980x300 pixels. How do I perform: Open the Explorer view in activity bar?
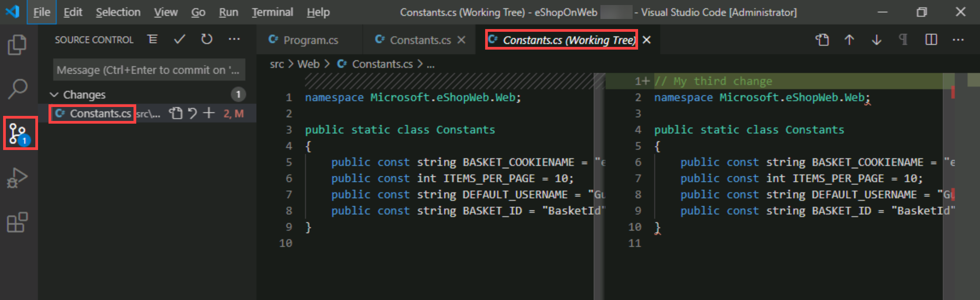(x=17, y=45)
